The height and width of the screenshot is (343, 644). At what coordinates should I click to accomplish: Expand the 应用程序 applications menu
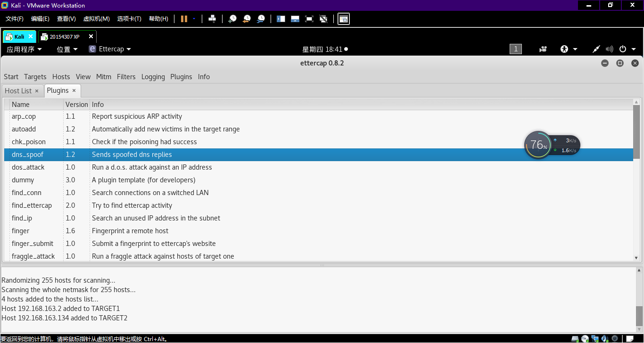pyautogui.click(x=24, y=49)
